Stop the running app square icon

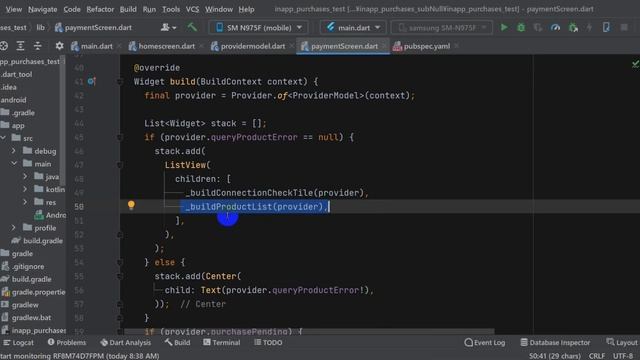click(624, 27)
